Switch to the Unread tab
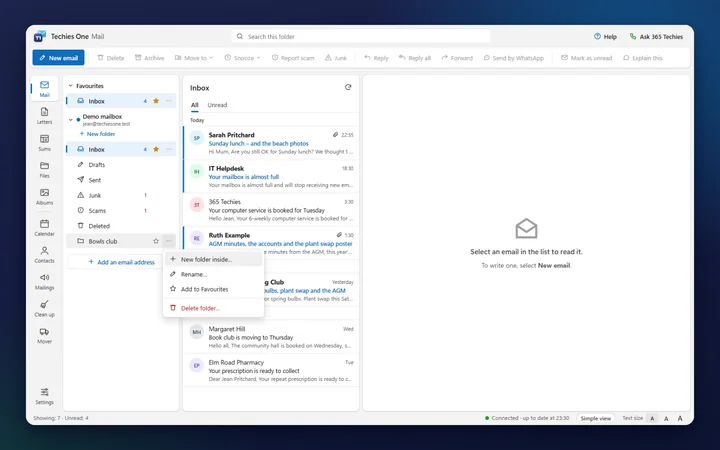The height and width of the screenshot is (450, 720). [x=217, y=105]
